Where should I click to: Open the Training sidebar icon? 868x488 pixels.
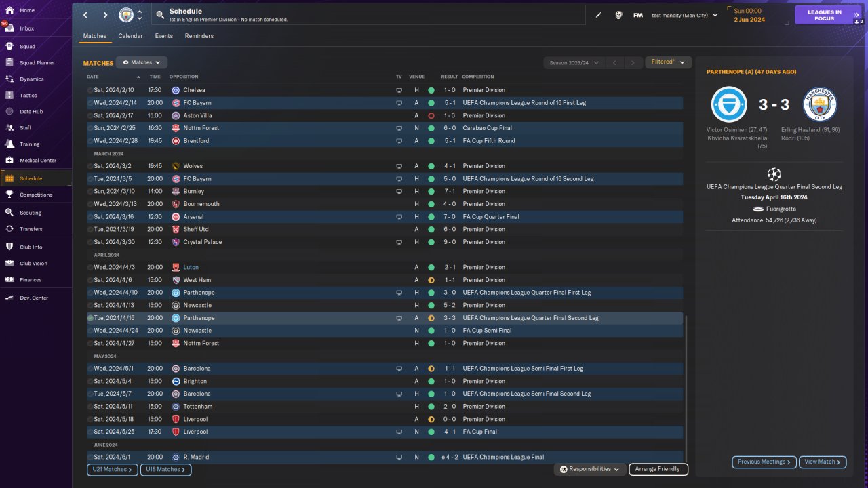(x=9, y=144)
